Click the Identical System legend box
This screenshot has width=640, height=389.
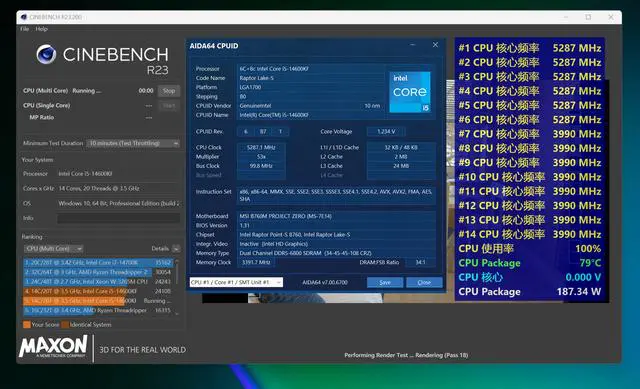pyautogui.click(x=65, y=325)
